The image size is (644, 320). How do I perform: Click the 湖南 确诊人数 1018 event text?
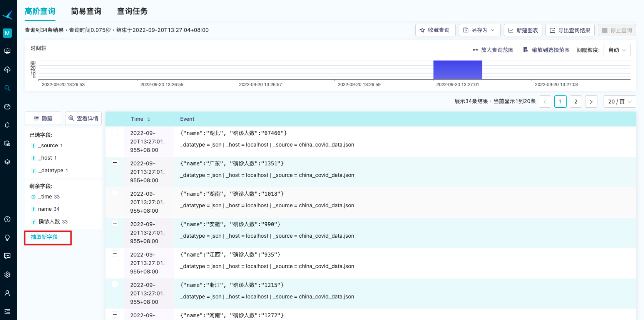click(x=232, y=194)
